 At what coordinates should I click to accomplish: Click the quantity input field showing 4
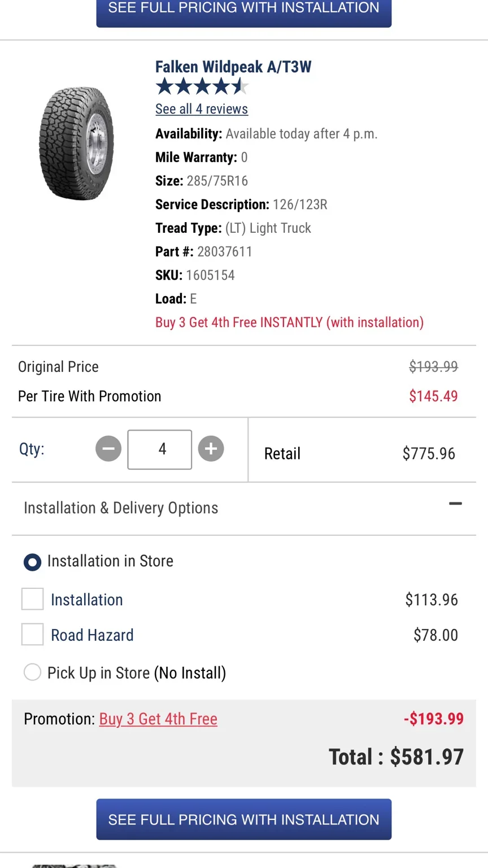(x=160, y=449)
